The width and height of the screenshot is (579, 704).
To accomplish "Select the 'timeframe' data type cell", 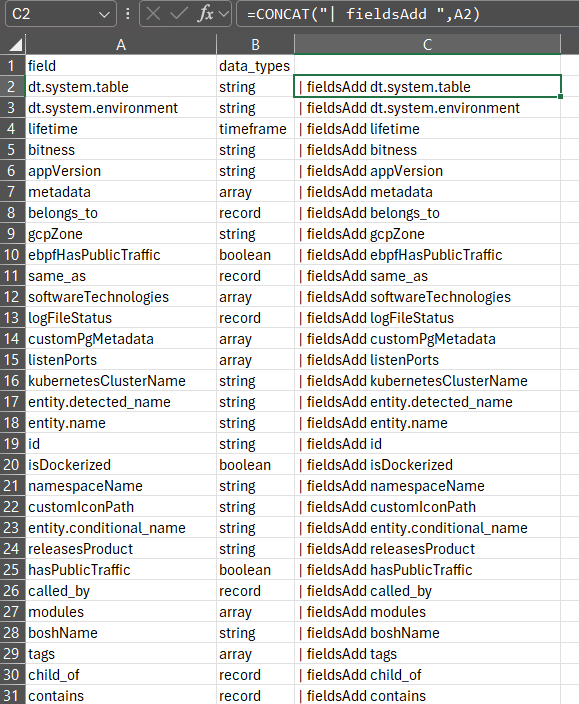I will [255, 129].
